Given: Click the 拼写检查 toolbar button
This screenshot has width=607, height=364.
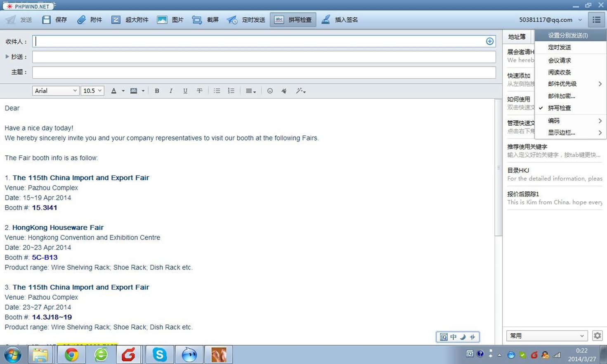Looking at the screenshot, I should click(293, 20).
